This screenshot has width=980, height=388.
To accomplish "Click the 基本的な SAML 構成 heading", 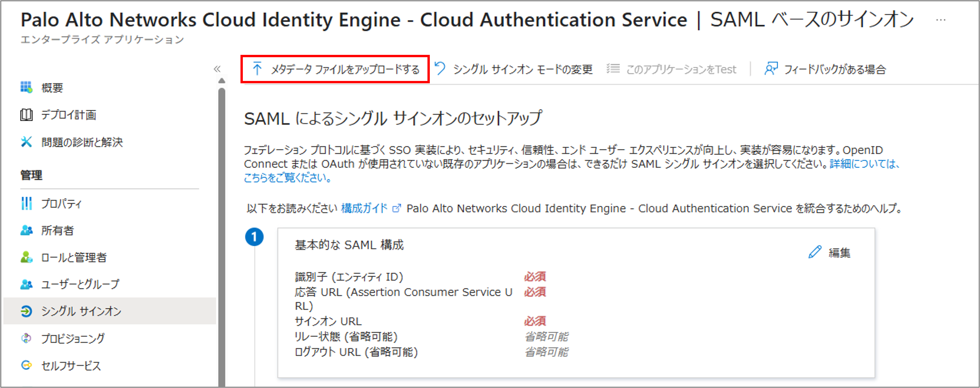I will click(x=349, y=245).
